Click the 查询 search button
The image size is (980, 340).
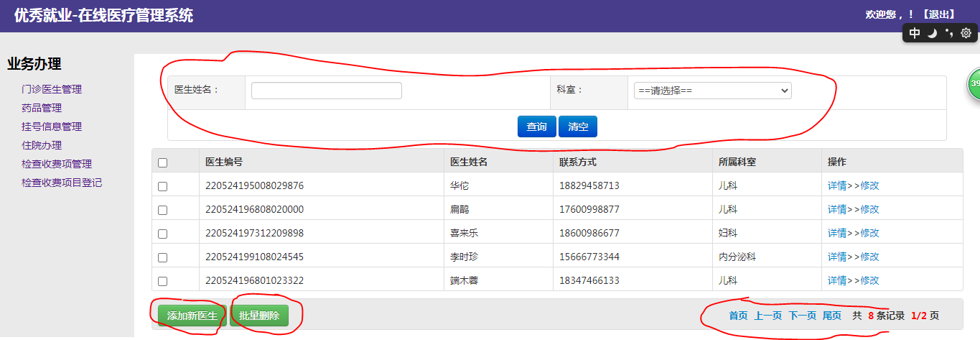[536, 127]
